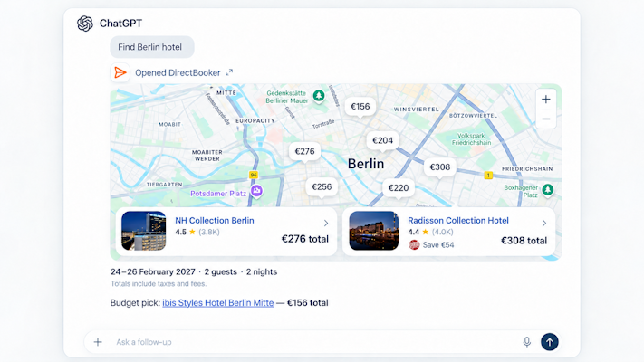Zoom in on the map

[546, 100]
